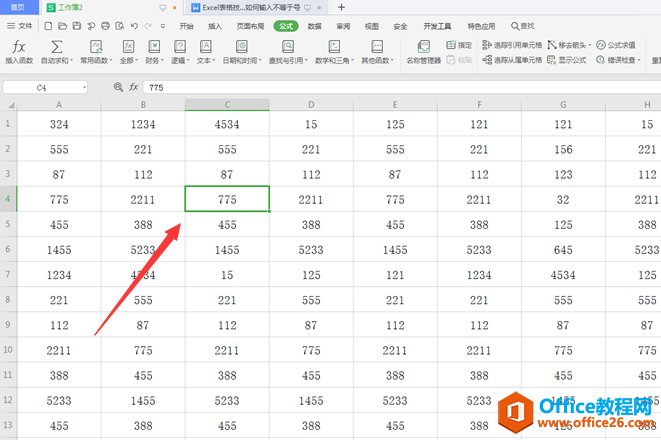
Task: Open the 财务 financial functions book
Action: [154, 52]
